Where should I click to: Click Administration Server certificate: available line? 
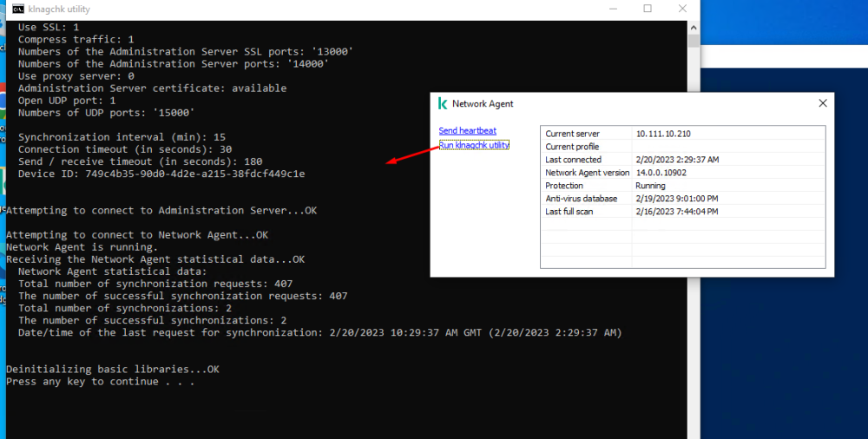[152, 88]
